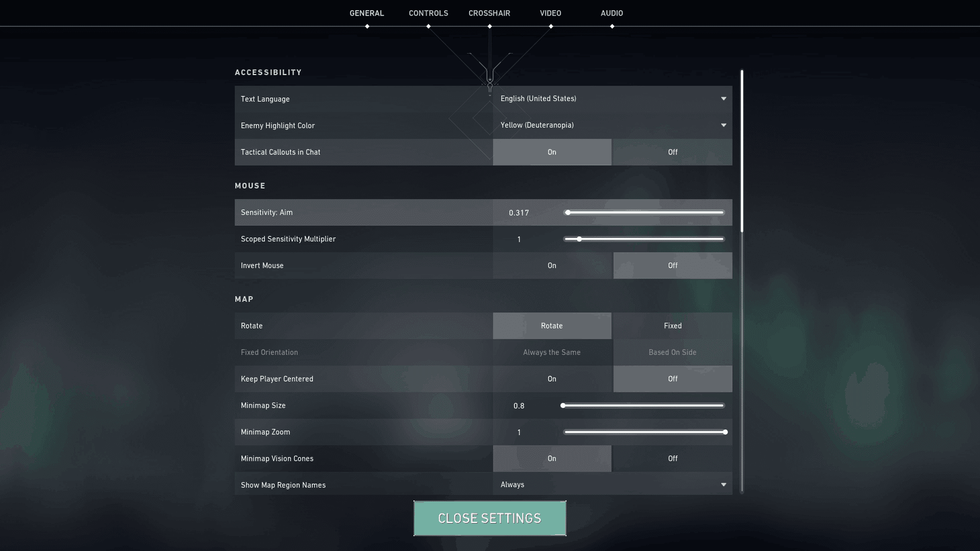Viewport: 980px width, 551px height.
Task: Click the diamond marker under the Audio tab
Action: click(x=612, y=26)
